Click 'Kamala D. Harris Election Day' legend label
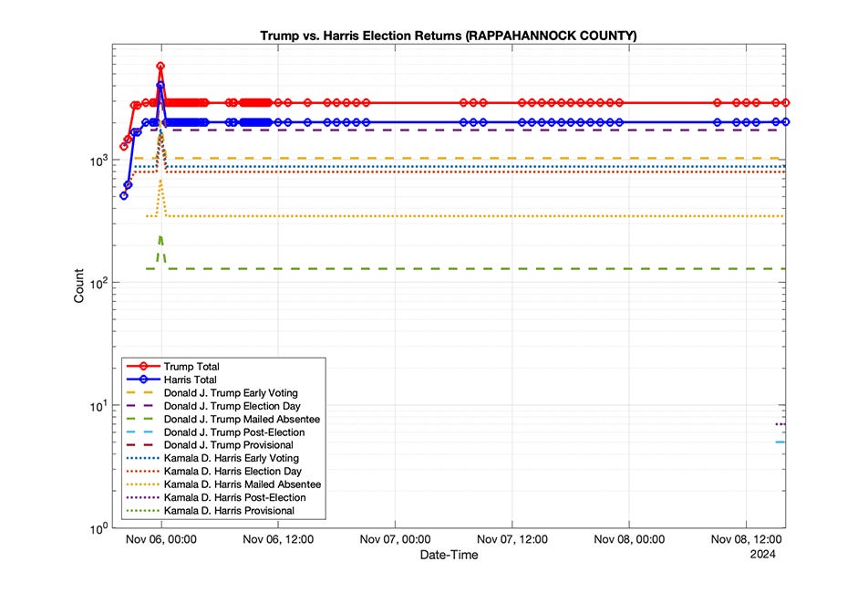 (232, 471)
